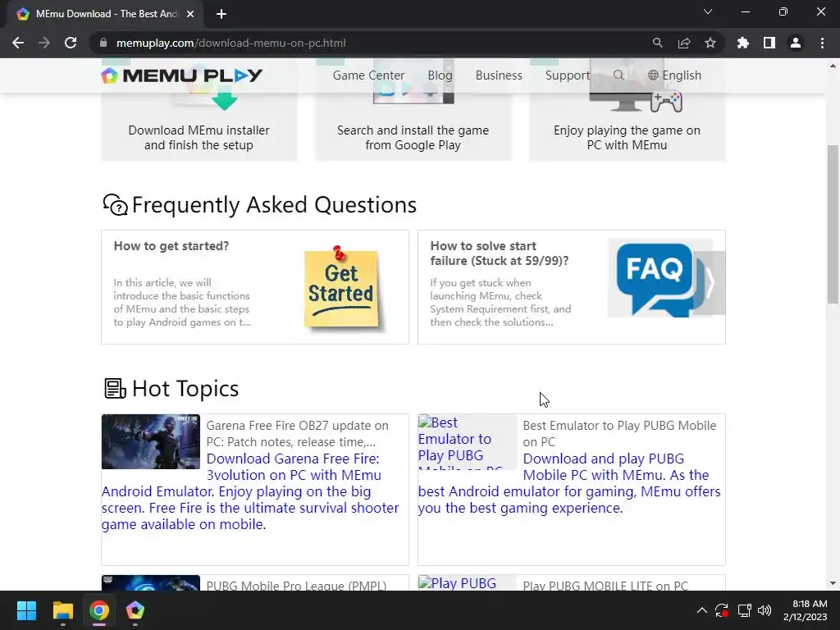Open the site search magnifier icon
The width and height of the screenshot is (840, 630).
pyautogui.click(x=619, y=75)
